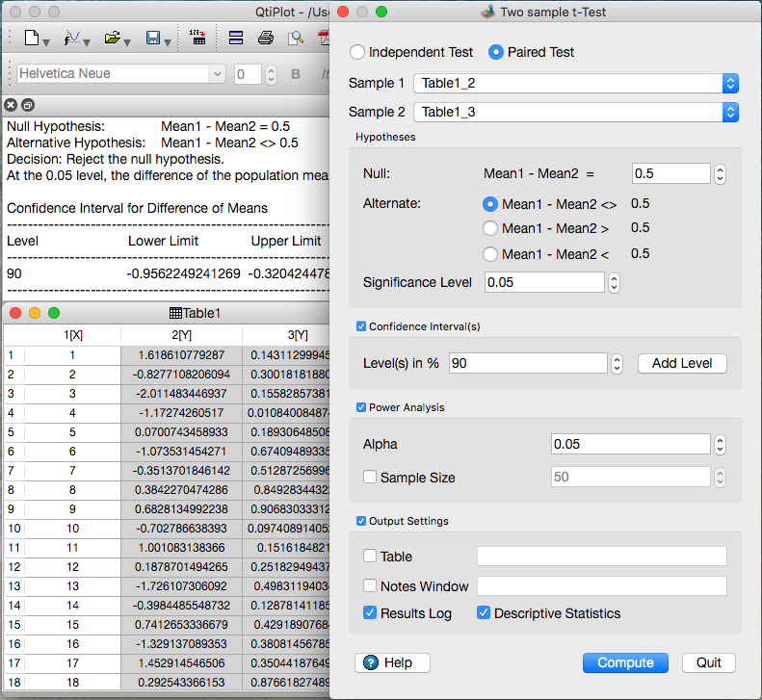The image size is (762, 700).
Task: Open the Sample 2 dropdown
Action: pos(575,113)
